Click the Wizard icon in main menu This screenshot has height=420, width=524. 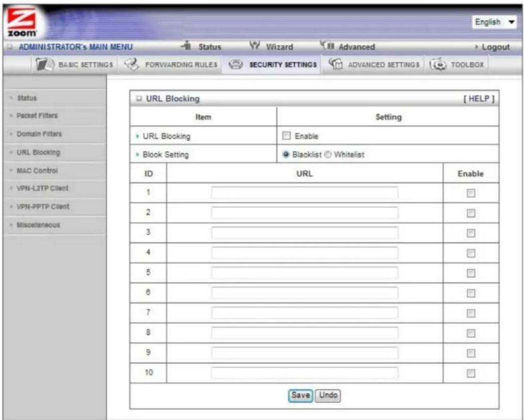point(255,45)
